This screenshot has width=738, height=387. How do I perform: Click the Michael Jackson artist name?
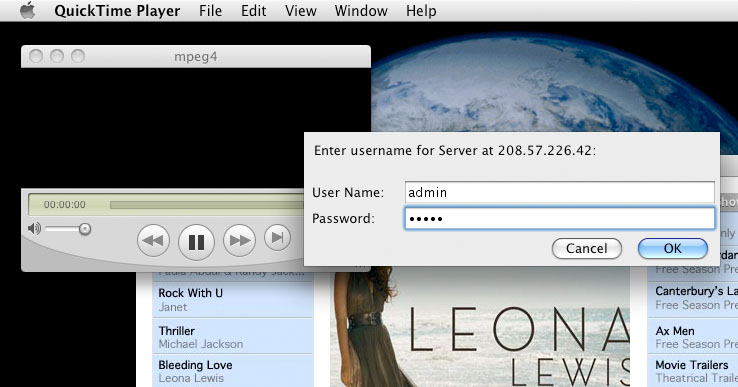pyautogui.click(x=201, y=344)
